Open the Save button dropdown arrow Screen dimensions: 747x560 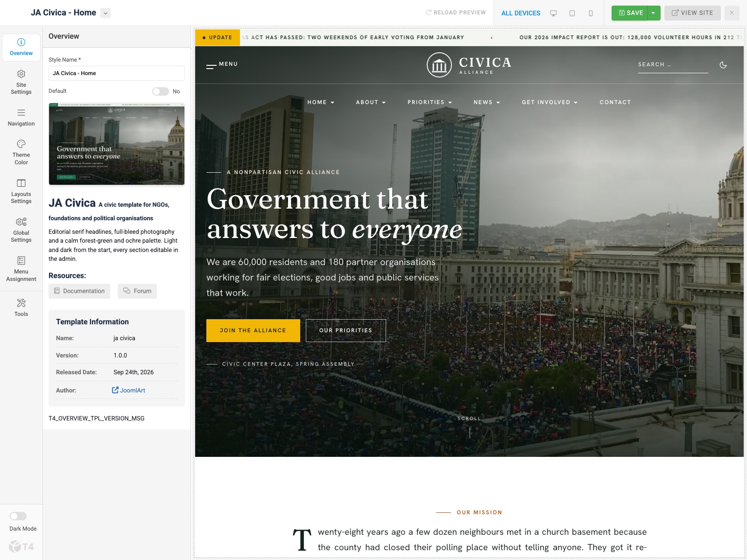click(654, 13)
